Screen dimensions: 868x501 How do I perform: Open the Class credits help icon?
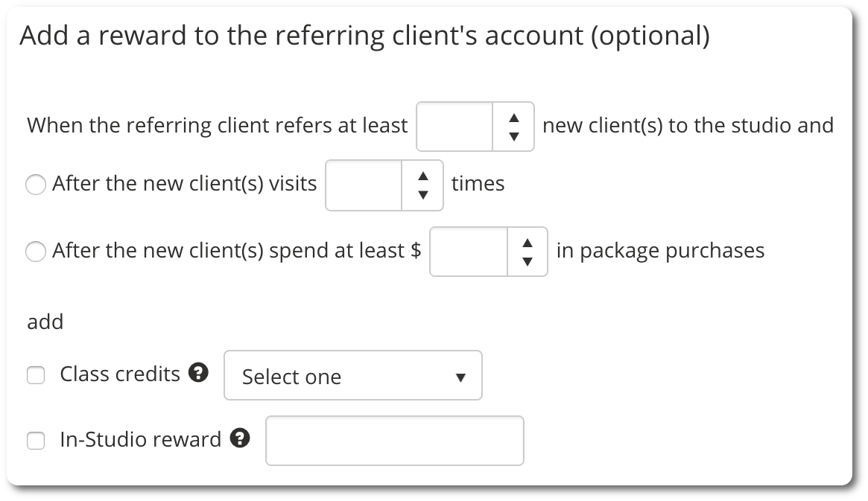click(198, 373)
